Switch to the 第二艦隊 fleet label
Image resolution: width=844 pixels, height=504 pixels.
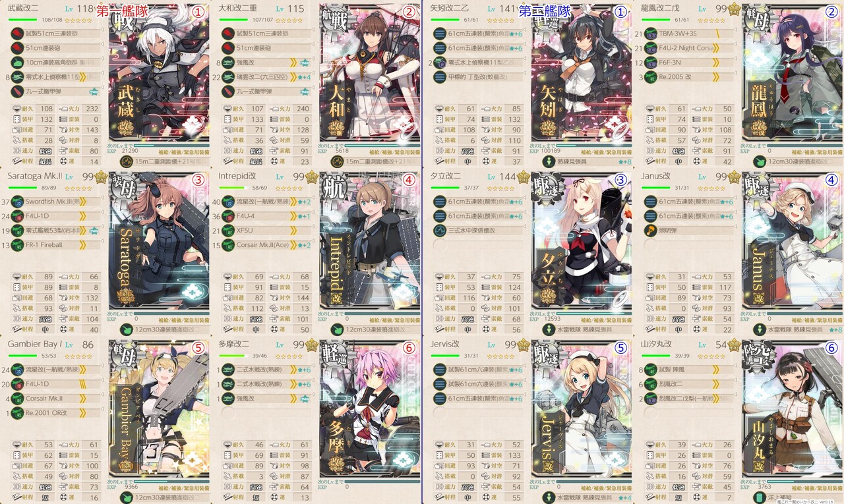point(547,11)
